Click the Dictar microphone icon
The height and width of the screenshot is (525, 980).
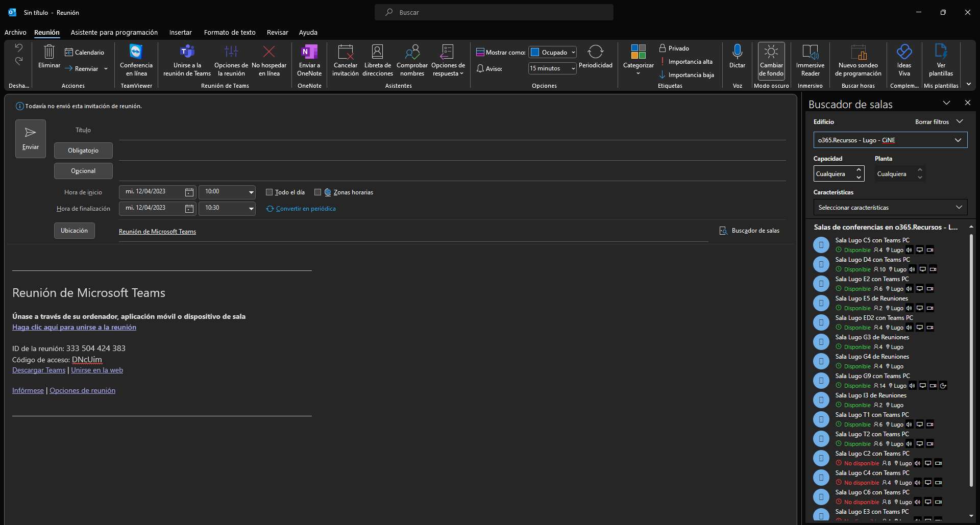pos(737,51)
